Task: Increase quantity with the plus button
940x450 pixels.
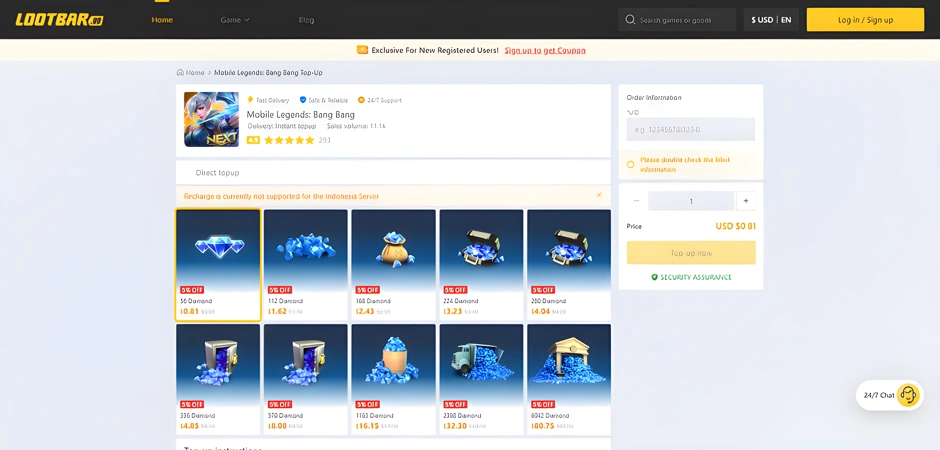Action: (x=746, y=201)
